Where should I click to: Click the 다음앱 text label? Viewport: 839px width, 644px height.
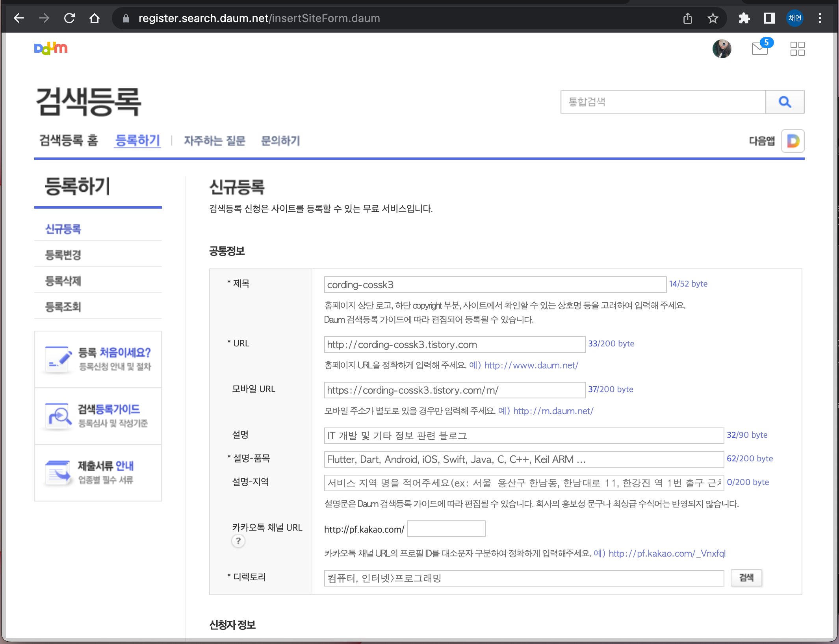762,141
